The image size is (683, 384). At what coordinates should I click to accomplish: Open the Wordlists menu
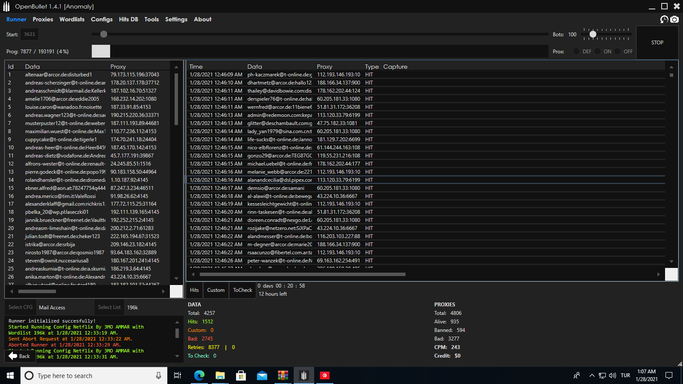pos(72,19)
